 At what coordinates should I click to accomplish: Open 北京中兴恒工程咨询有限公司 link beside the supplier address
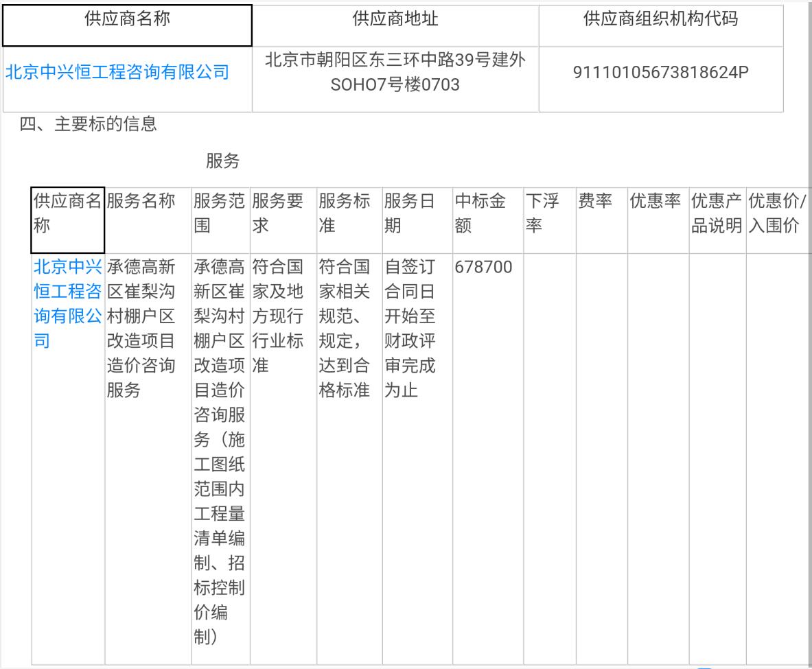[x=117, y=72]
